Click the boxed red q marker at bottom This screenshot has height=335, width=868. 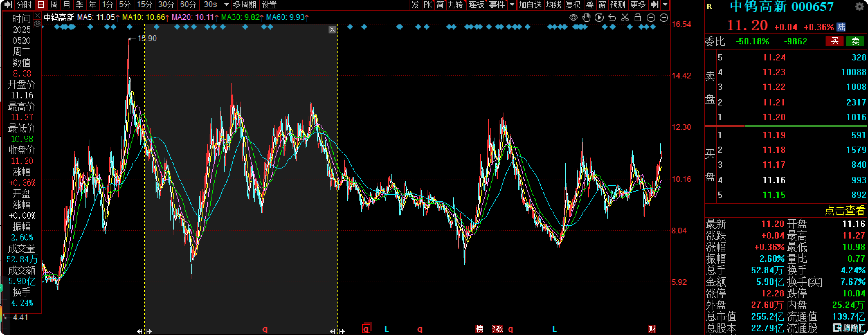(366, 329)
